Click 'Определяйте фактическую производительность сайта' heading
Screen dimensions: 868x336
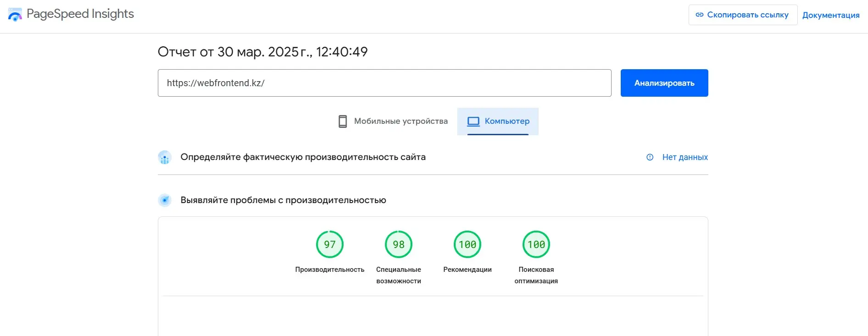tap(303, 157)
